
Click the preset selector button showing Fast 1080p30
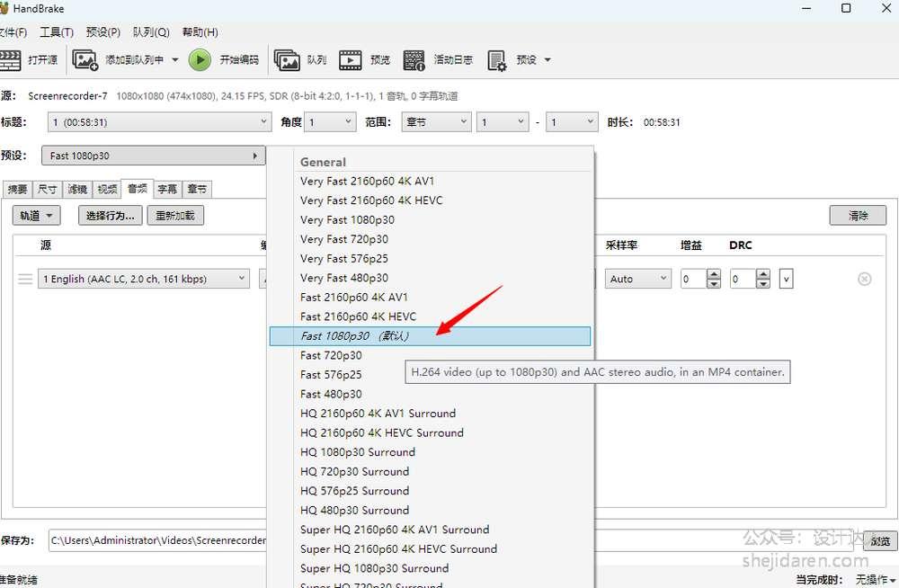(x=153, y=156)
